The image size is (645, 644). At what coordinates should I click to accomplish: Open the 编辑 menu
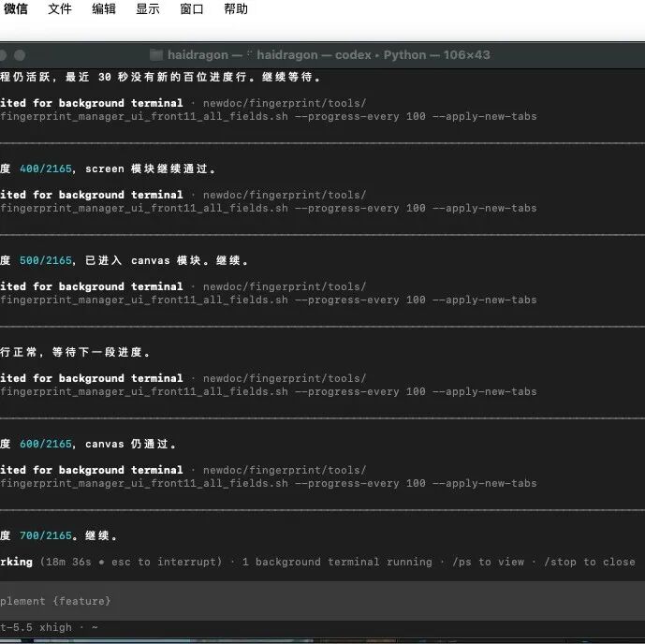[104, 8]
